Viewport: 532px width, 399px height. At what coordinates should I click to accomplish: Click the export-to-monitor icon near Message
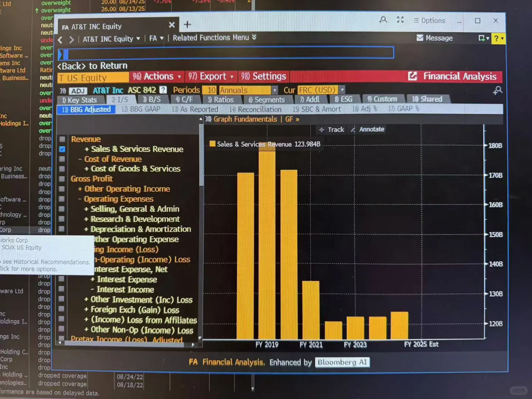(482, 38)
